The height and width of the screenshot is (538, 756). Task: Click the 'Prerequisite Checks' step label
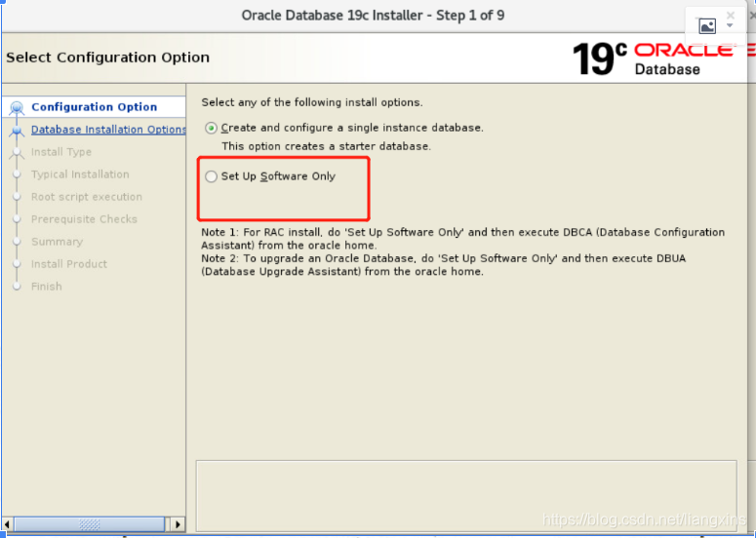[84, 219]
